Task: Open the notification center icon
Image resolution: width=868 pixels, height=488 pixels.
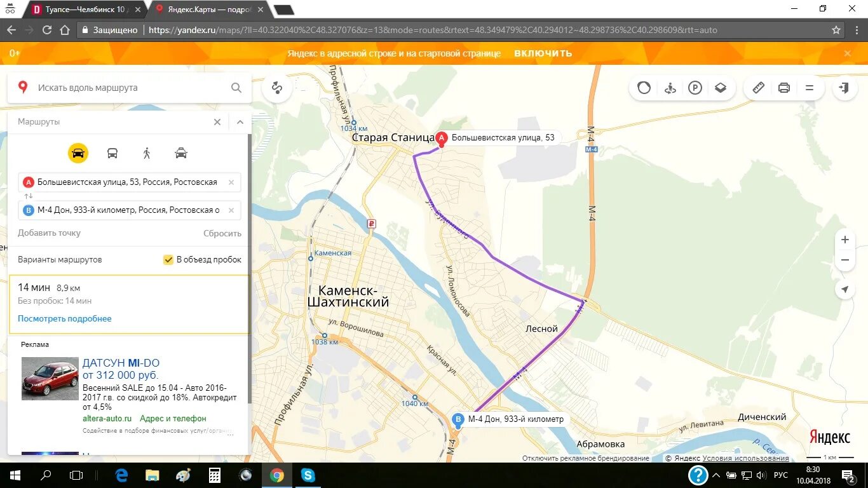Action: point(848,475)
